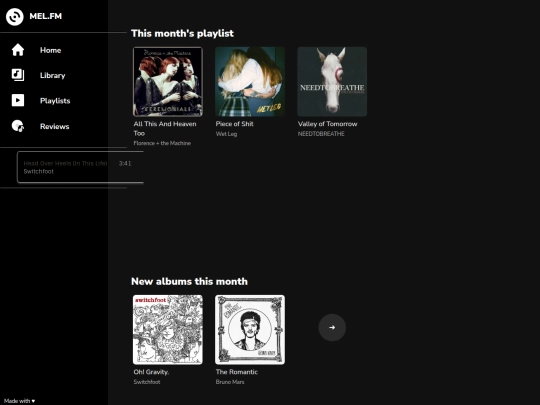Select the Playlists play icon
The height and width of the screenshot is (405, 540).
click(x=18, y=100)
